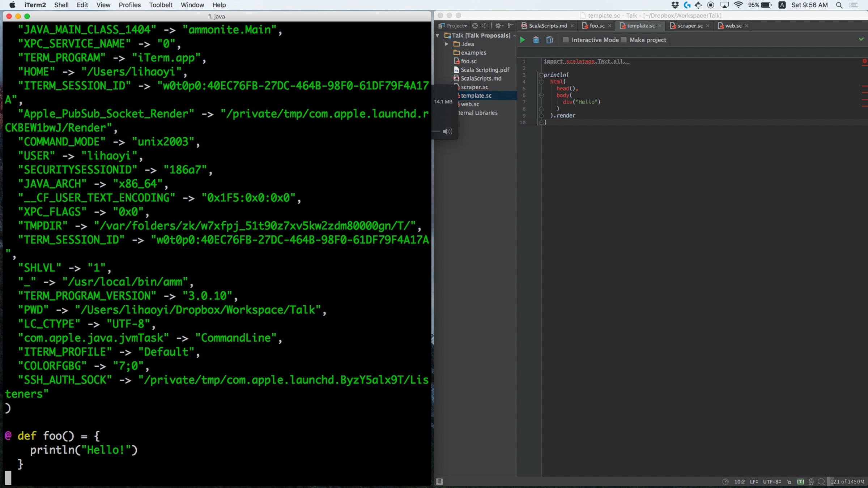This screenshot has width=868, height=488.
Task: Open the iTerm2 Window menu
Action: (192, 5)
